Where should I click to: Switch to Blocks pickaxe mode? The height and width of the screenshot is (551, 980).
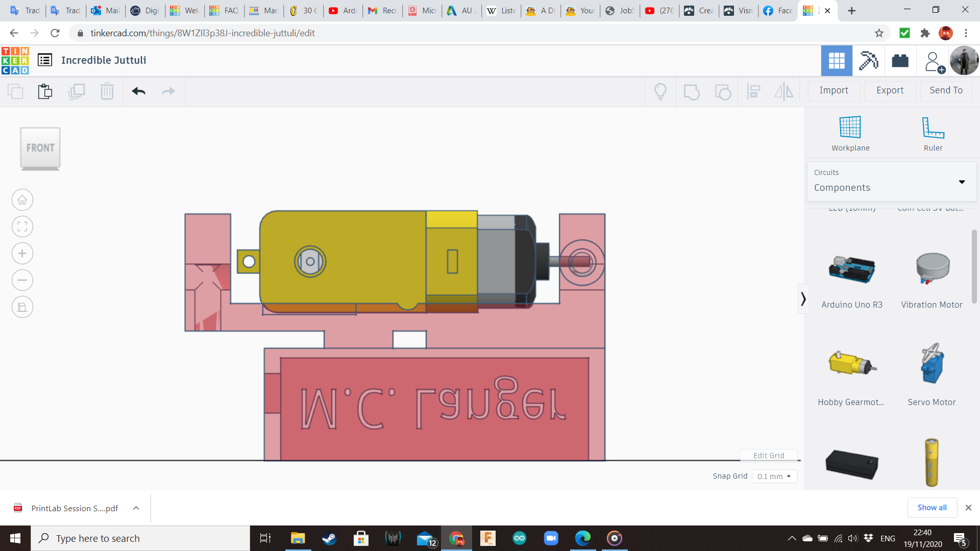pos(868,61)
